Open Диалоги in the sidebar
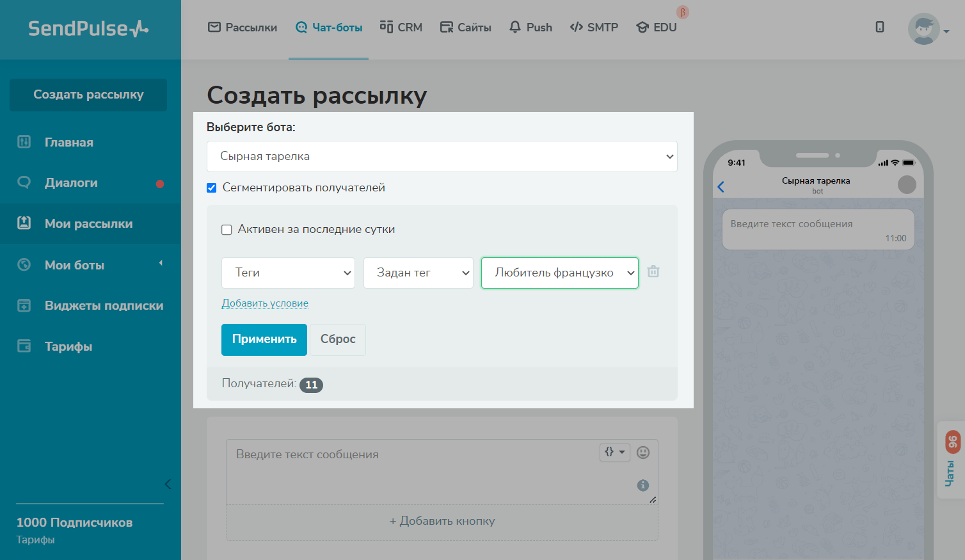The width and height of the screenshot is (965, 560). pyautogui.click(x=71, y=183)
